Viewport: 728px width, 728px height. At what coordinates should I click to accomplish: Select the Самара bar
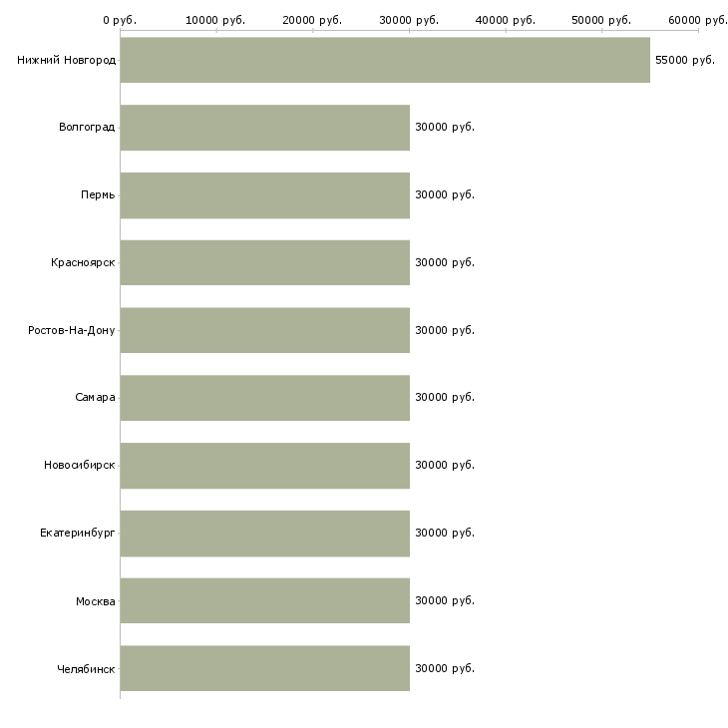pyautogui.click(x=264, y=398)
